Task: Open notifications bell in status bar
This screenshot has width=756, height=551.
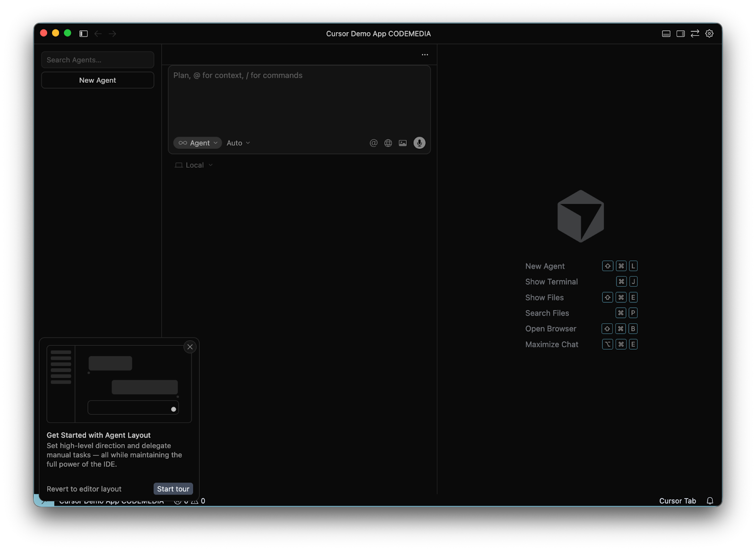Action: [x=710, y=501]
